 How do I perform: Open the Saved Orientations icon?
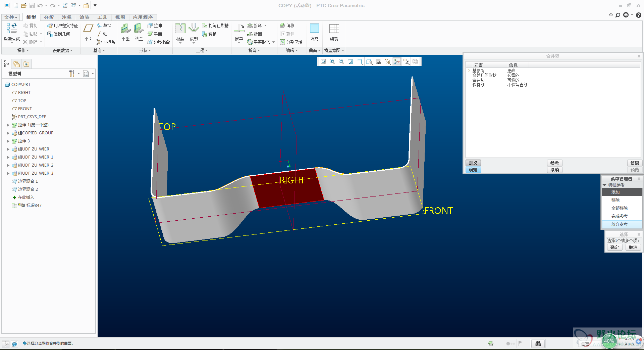coord(369,62)
